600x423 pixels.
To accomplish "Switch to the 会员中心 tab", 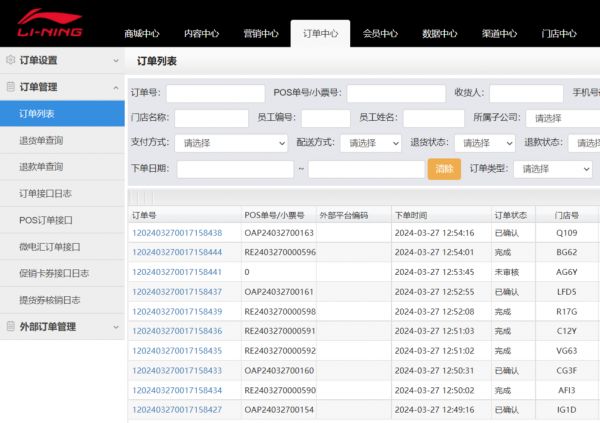I will (x=380, y=33).
